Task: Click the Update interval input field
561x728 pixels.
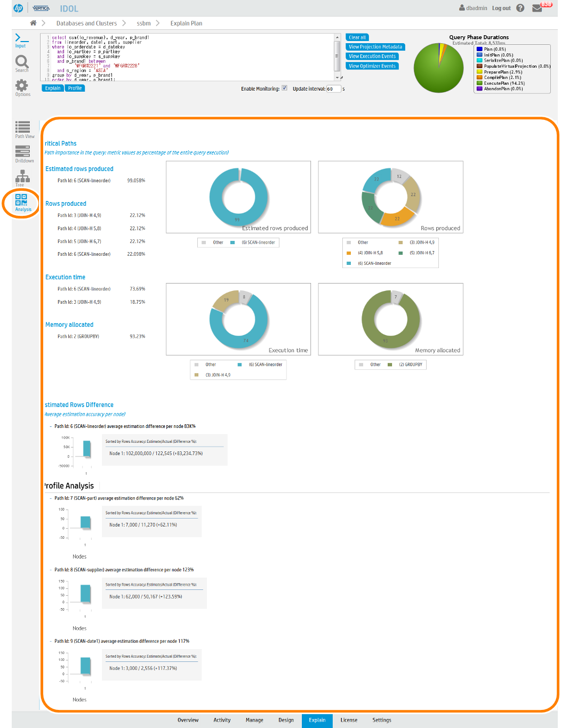Action: pos(333,89)
